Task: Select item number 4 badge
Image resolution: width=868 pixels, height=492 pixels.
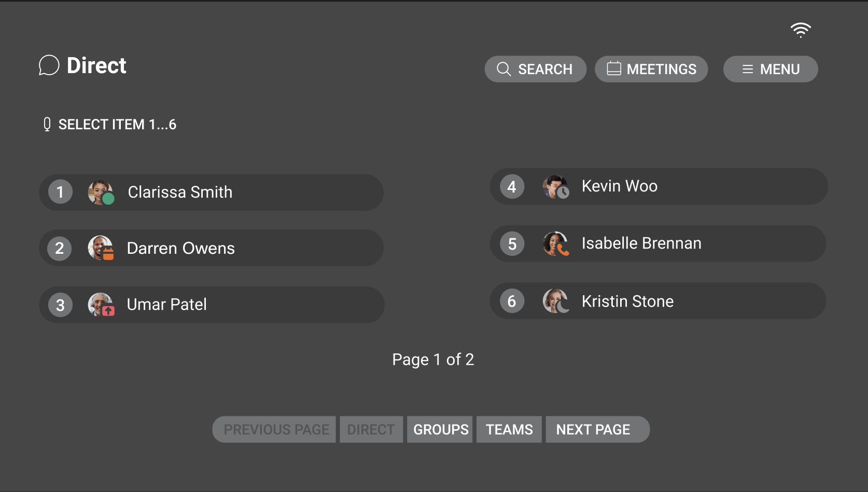Action: point(512,187)
